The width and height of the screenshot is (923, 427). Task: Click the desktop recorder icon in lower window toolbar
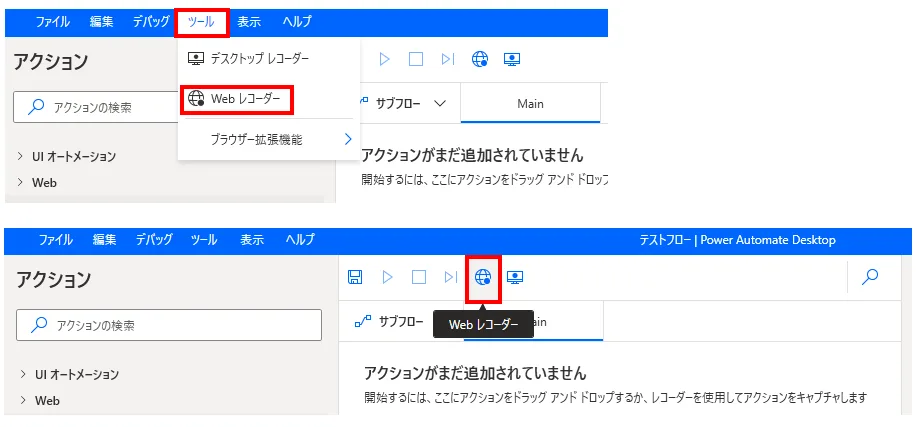[x=515, y=277]
